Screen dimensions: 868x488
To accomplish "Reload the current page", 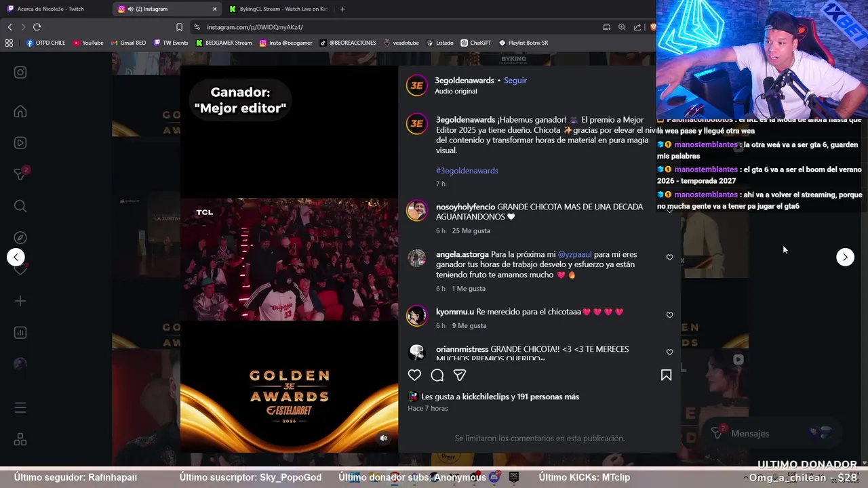I will point(37,27).
